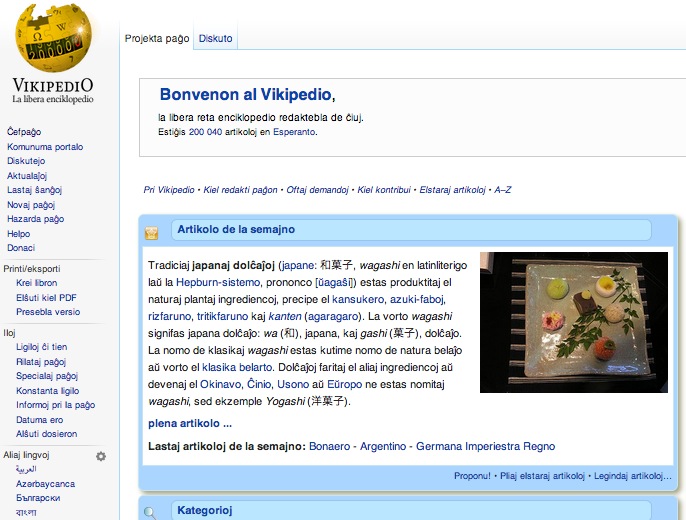The image size is (686, 520).
Task: Click the Proponu! link
Action: (472, 476)
